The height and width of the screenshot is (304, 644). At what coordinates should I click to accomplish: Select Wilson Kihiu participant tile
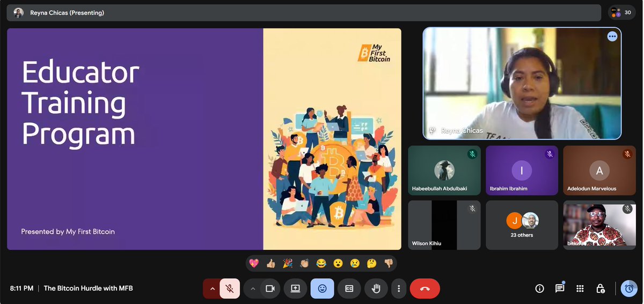click(x=444, y=225)
